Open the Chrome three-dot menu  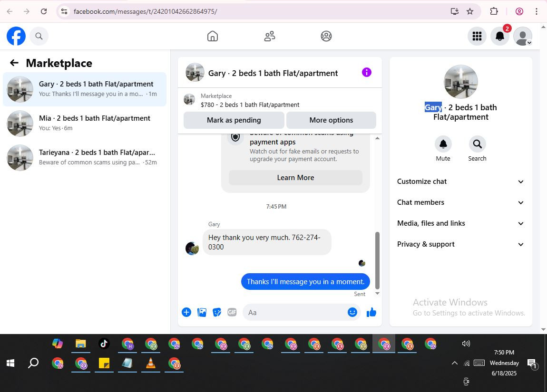coord(536,11)
